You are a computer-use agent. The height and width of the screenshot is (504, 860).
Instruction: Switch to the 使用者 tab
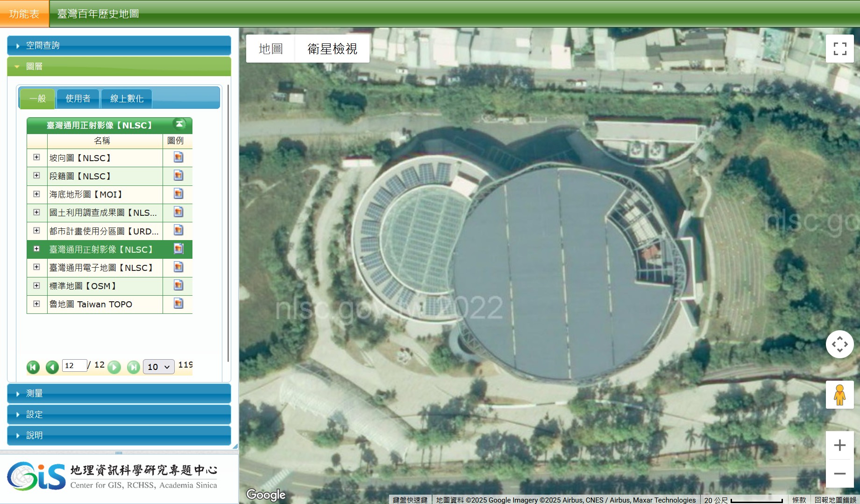(78, 99)
